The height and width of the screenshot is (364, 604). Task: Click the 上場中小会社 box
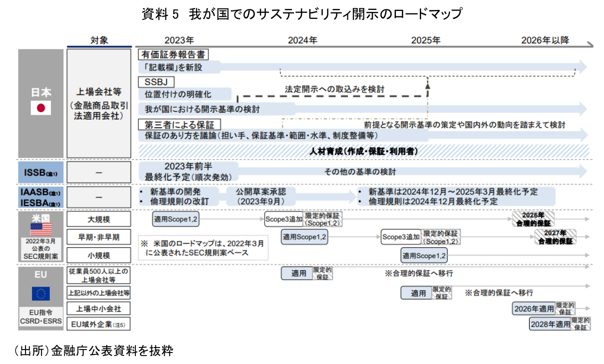(x=99, y=309)
